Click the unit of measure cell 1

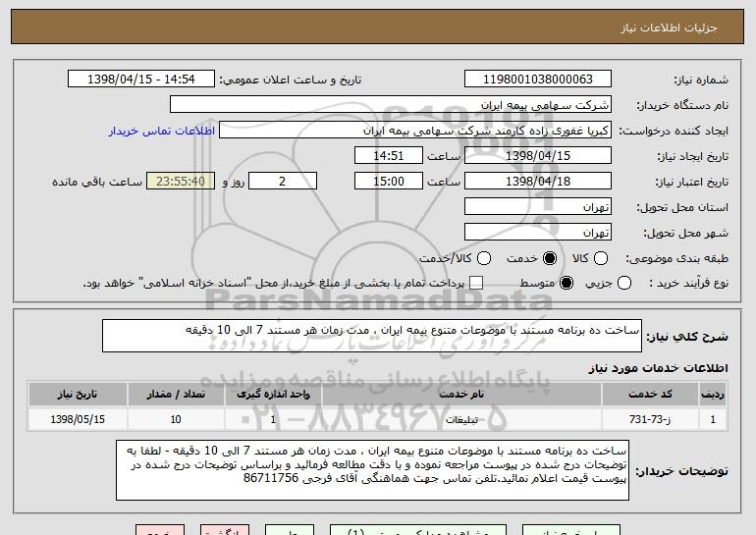[273, 419]
